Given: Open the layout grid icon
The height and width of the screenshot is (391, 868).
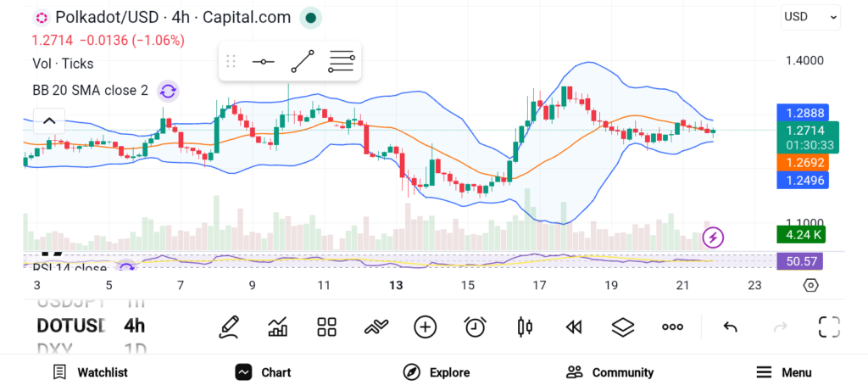Looking at the screenshot, I should [326, 327].
